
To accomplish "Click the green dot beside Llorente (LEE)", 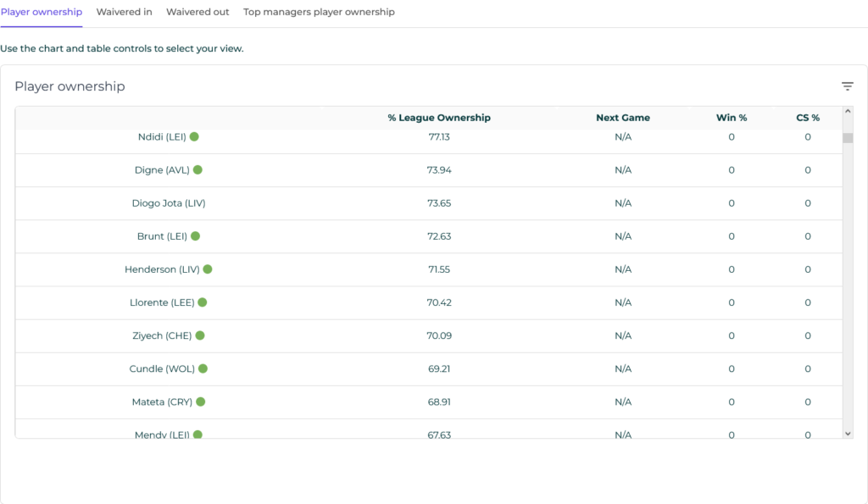I will [x=203, y=302].
